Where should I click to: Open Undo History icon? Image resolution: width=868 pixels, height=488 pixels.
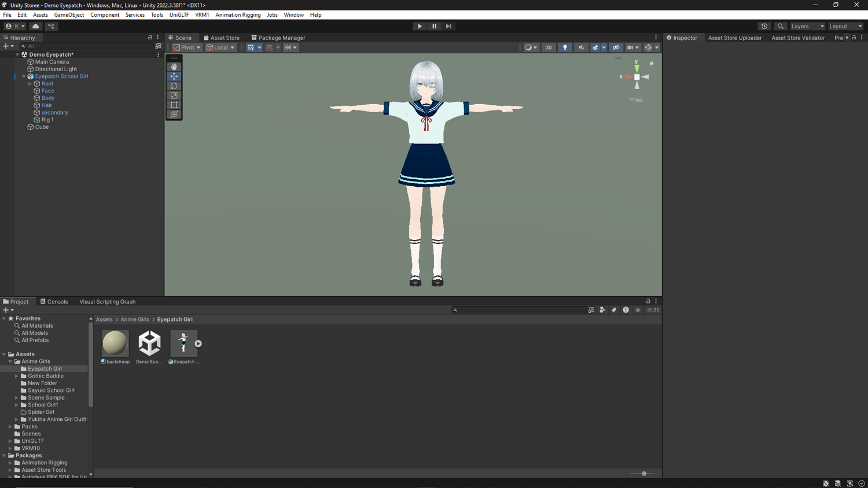click(764, 26)
